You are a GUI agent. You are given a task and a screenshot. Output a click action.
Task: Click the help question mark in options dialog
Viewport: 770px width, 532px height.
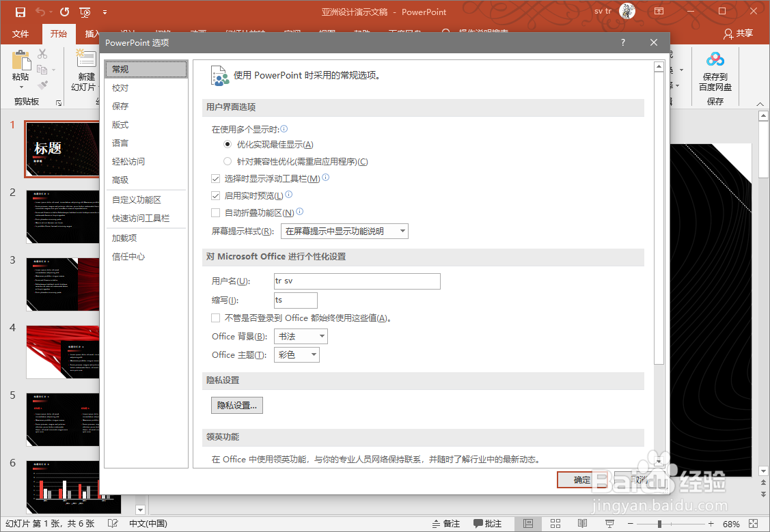point(622,43)
